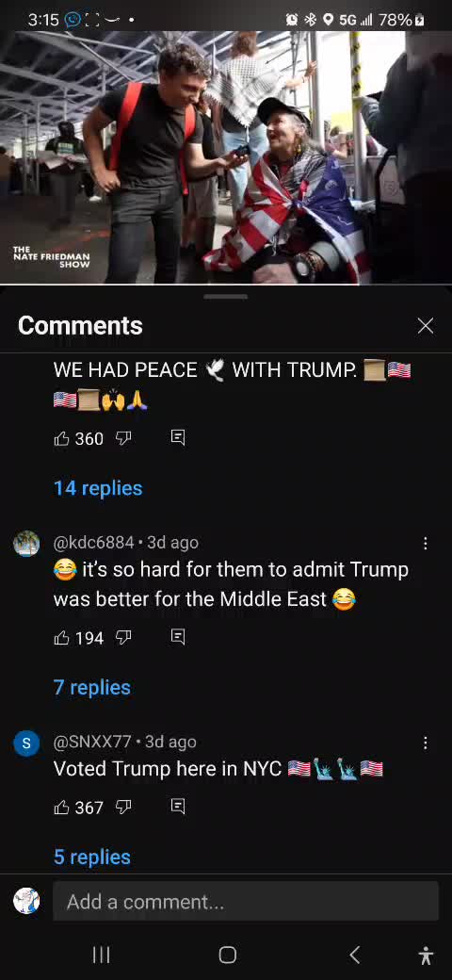Screen dimensions: 452x980
Task: Open @kdc6884 profile avatar
Action: [27, 543]
